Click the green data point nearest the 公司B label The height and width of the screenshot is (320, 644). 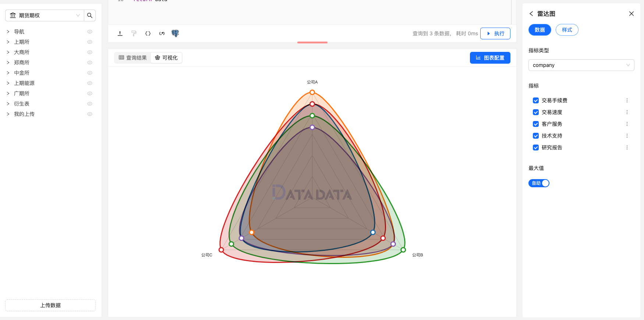403,250
